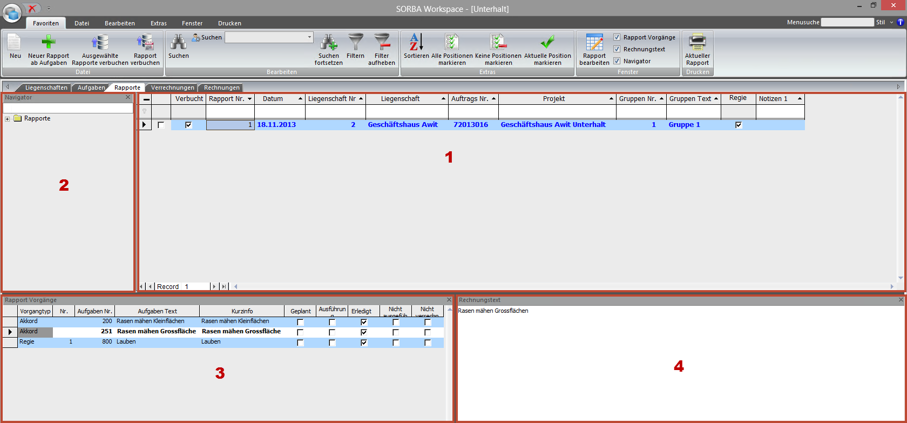
Task: Expand the Rapporte tree node
Action: pos(8,119)
